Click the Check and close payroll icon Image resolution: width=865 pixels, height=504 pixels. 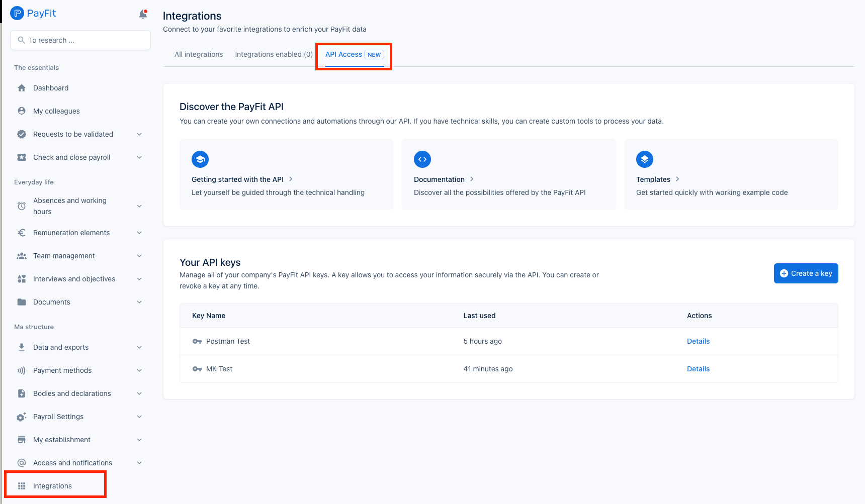tap(22, 157)
